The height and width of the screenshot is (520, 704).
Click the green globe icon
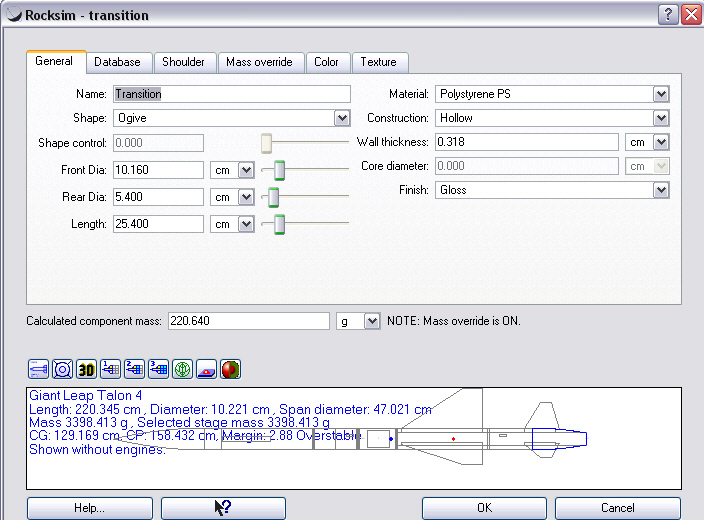point(182,370)
